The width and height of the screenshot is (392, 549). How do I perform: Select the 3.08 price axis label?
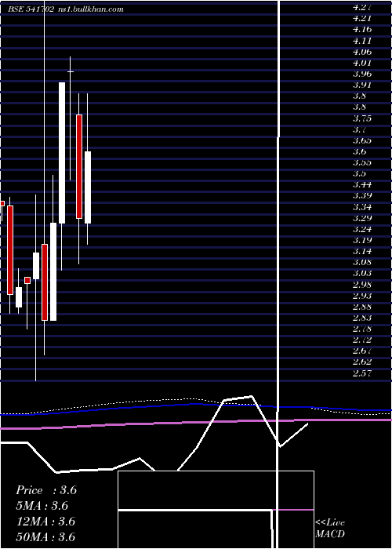click(x=362, y=262)
